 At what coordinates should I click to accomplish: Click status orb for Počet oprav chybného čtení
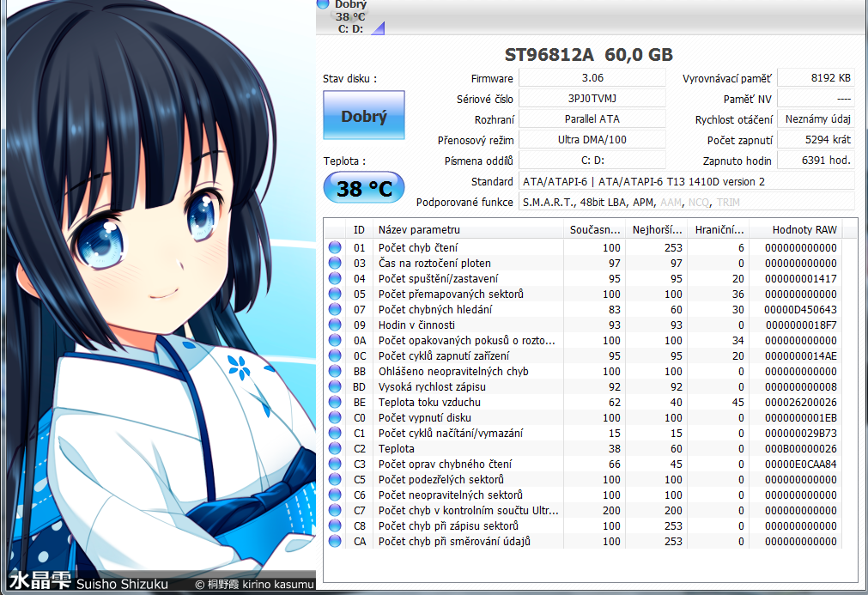[335, 464]
